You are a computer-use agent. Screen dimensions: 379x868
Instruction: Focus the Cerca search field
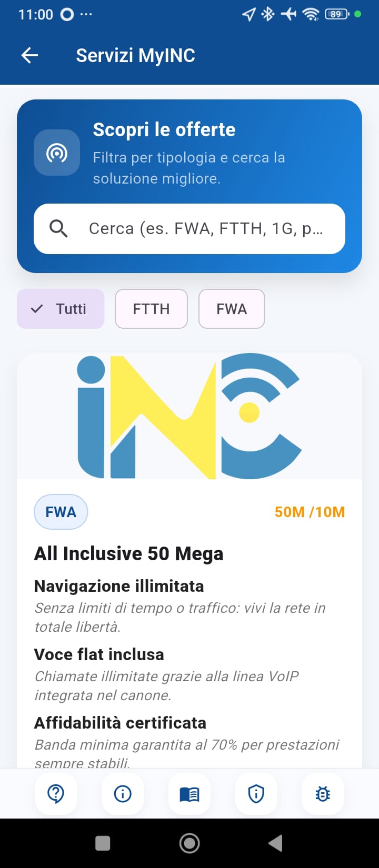click(205, 229)
